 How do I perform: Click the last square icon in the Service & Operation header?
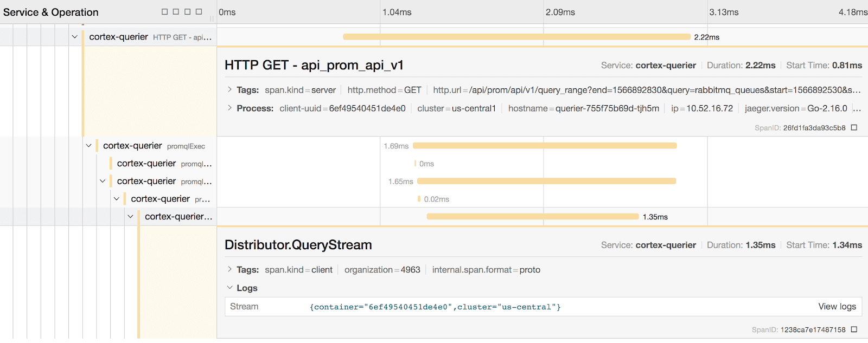tap(199, 12)
